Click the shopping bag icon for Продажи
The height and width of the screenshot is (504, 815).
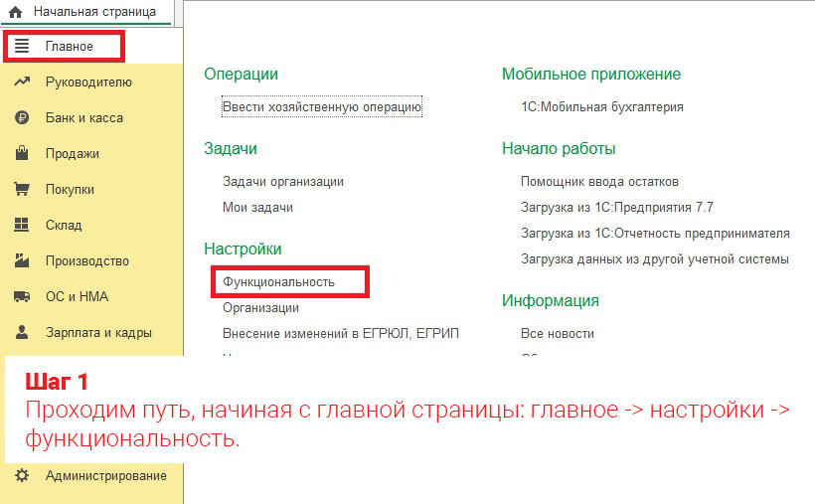pos(22,153)
